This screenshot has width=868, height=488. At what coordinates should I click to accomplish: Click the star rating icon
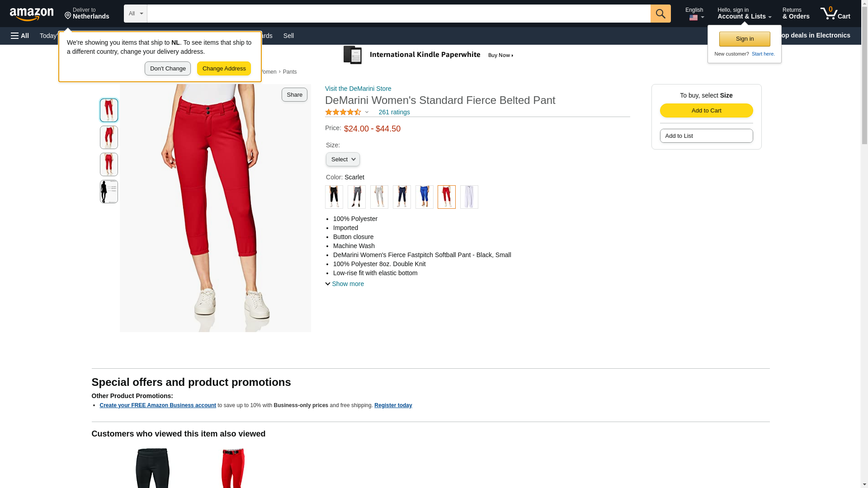tap(343, 112)
